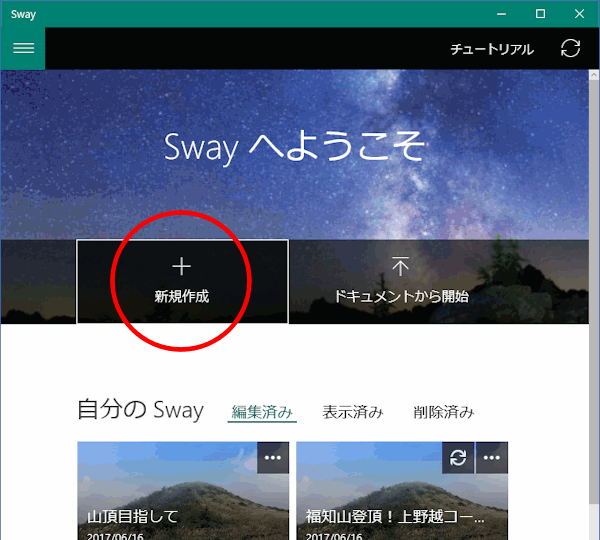Click the 新規作成 tile
Image resolution: width=600 pixels, height=540 pixels.
pos(182,281)
